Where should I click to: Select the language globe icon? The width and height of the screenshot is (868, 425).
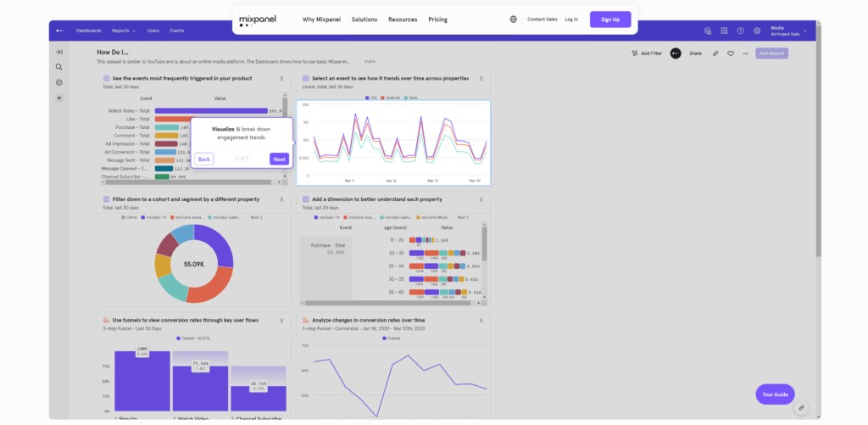pos(513,20)
